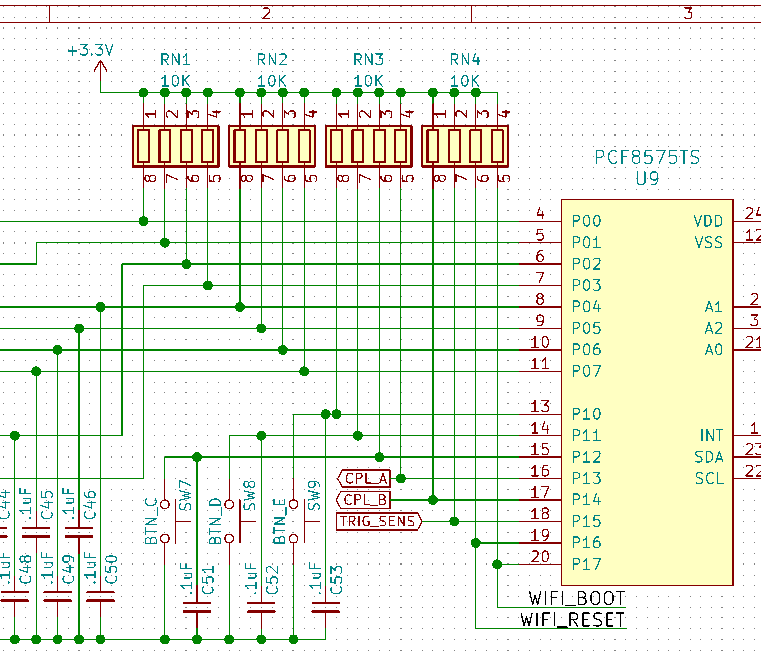Image resolution: width=761 pixels, height=655 pixels.
Task: Select the INT pin label on U9
Action: 711,436
